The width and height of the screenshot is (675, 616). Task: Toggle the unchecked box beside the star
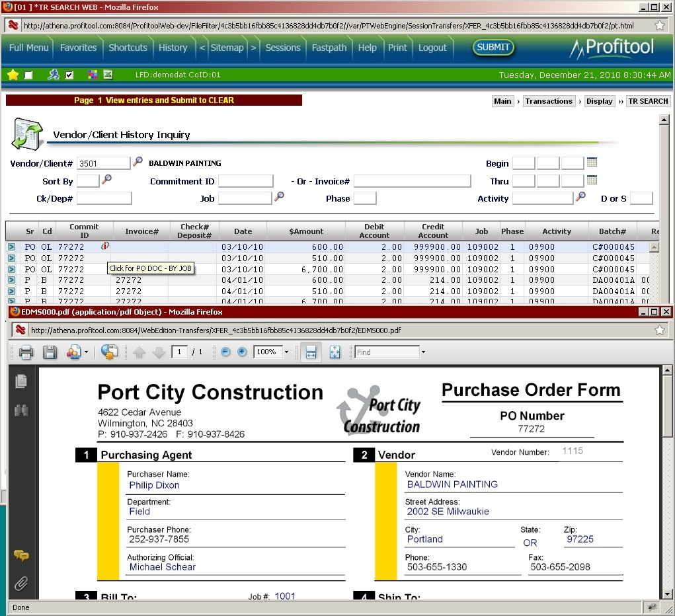[28, 75]
